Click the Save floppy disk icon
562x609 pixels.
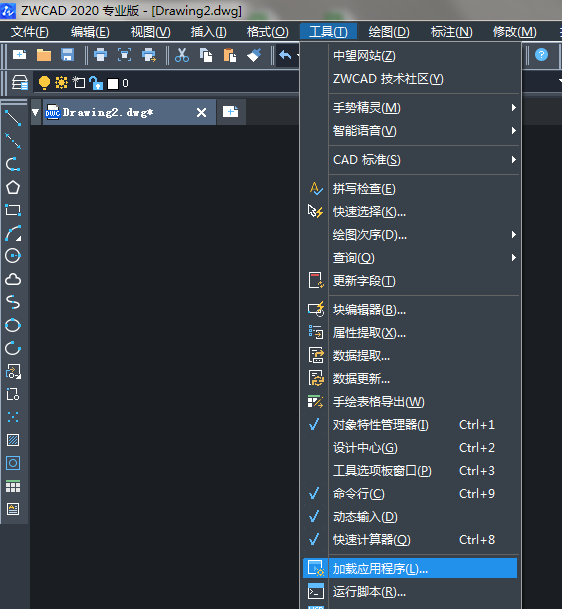click(68, 55)
